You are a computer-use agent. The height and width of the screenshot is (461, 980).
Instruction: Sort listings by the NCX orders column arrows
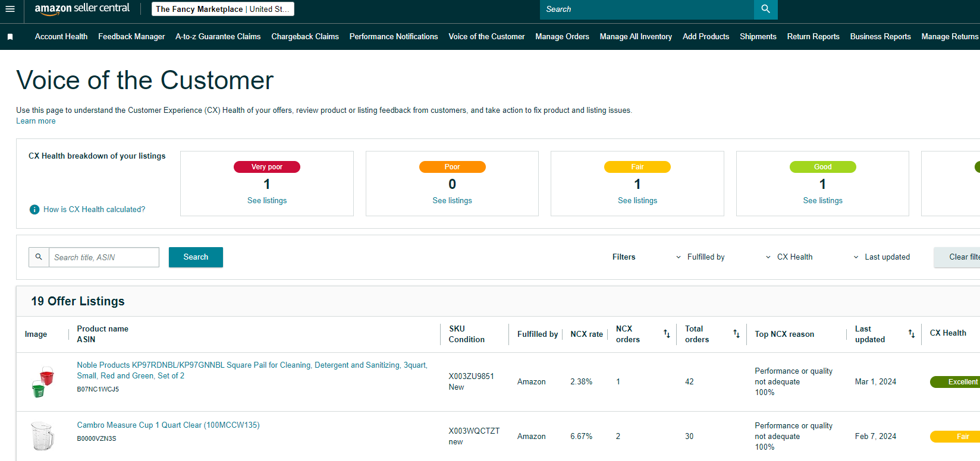667,334
